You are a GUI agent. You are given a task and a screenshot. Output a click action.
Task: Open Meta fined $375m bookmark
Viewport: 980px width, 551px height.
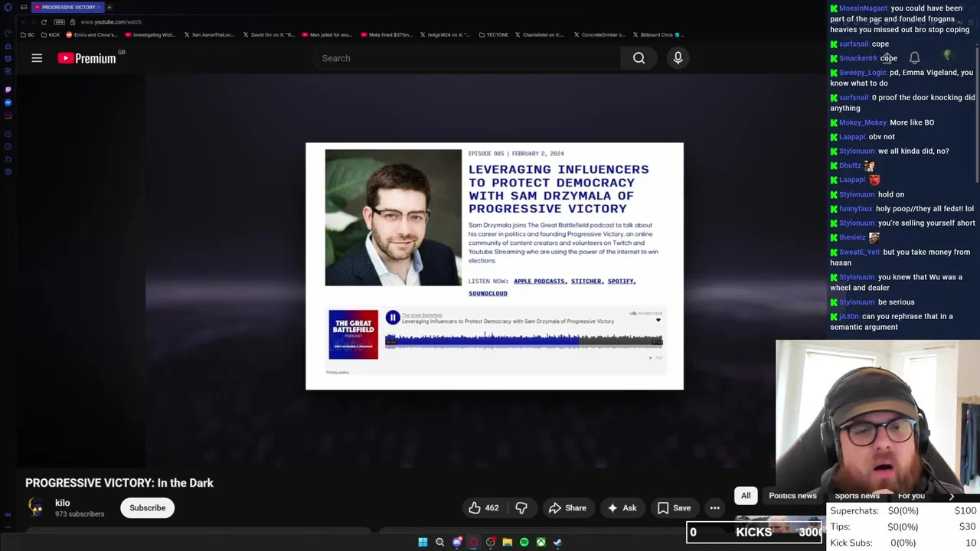[387, 34]
